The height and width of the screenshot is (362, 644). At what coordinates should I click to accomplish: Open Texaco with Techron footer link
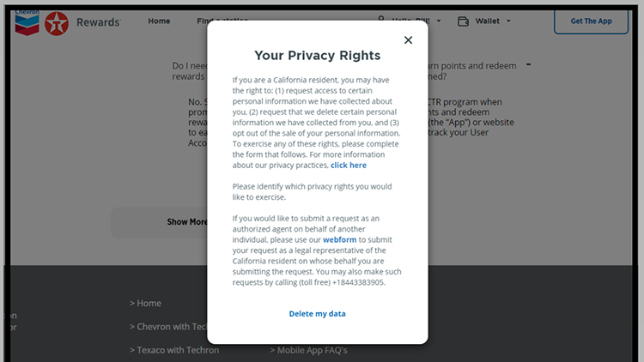coord(174,350)
